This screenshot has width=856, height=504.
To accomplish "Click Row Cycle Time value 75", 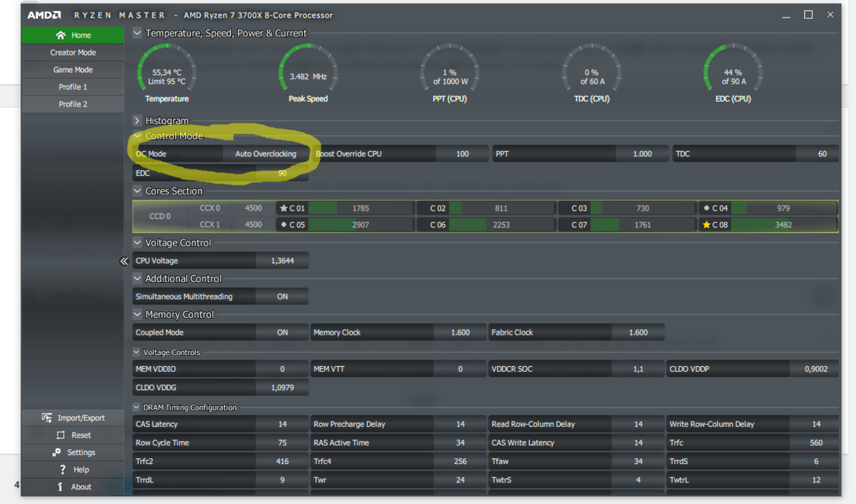I will pos(282,442).
